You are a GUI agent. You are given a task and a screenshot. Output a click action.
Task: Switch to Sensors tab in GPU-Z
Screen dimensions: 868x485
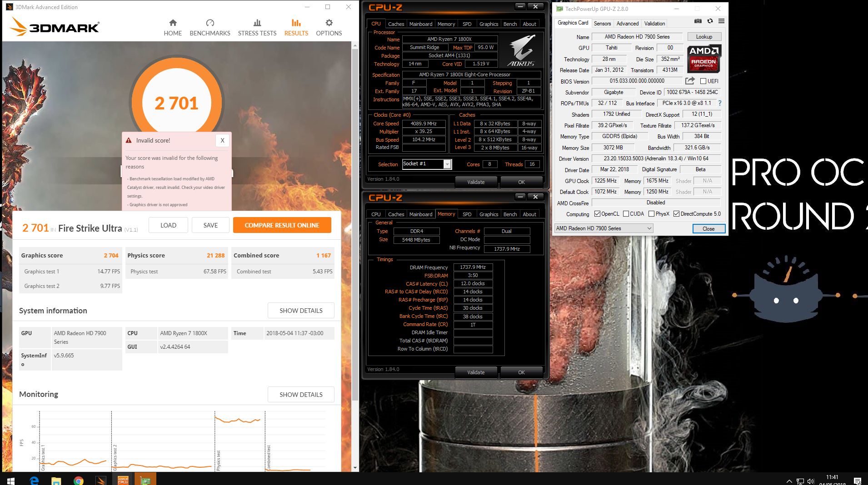[x=602, y=24]
